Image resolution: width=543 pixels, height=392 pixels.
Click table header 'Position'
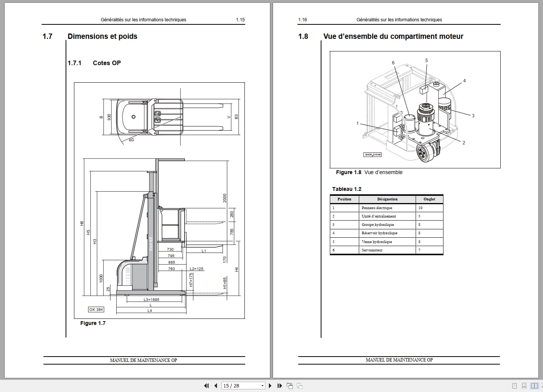344,199
